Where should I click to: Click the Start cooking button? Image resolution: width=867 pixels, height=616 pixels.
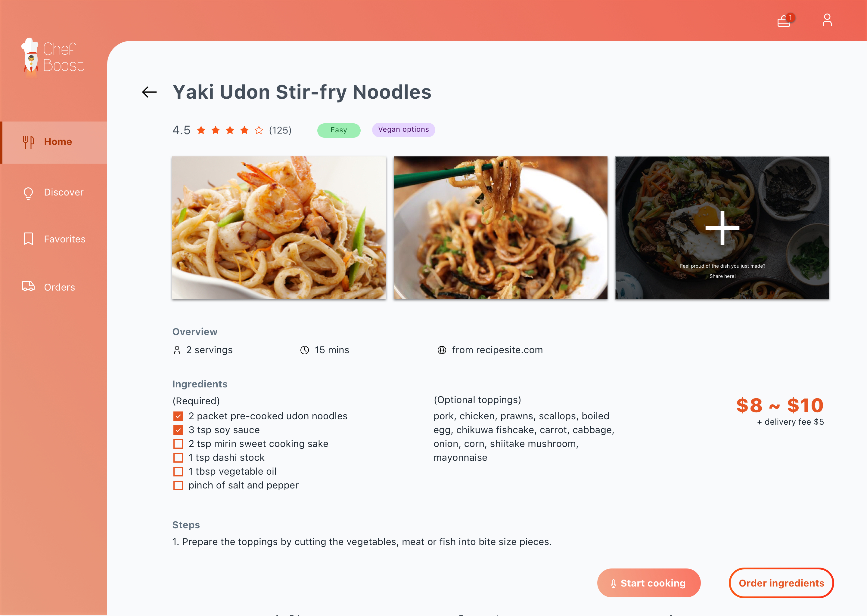[x=649, y=583]
